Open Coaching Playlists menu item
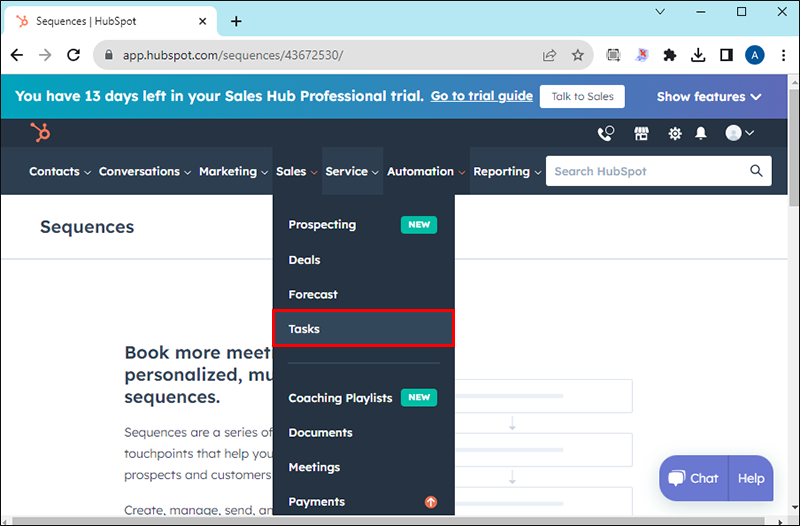800x526 pixels. (363, 398)
